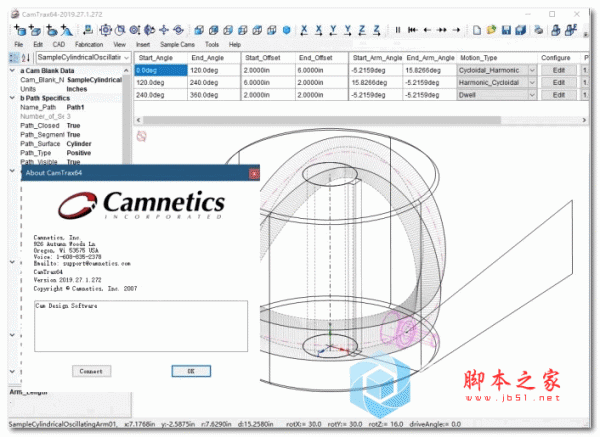Click the print icon in toolbar

click(539, 30)
